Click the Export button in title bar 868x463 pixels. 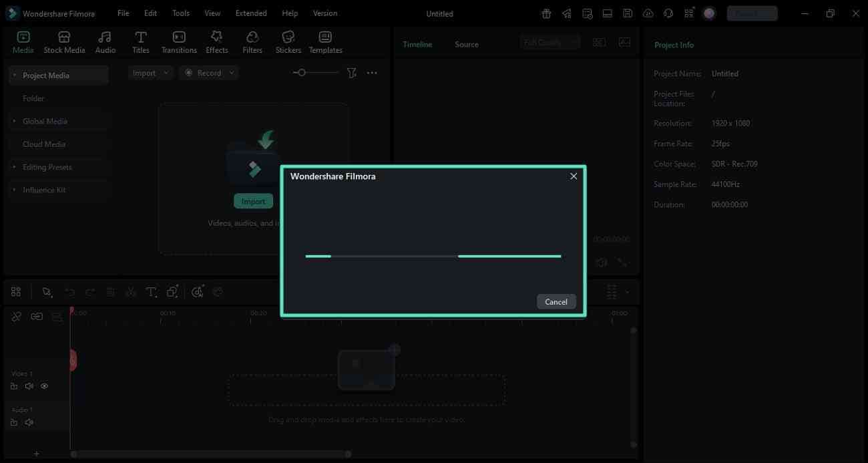click(x=752, y=13)
